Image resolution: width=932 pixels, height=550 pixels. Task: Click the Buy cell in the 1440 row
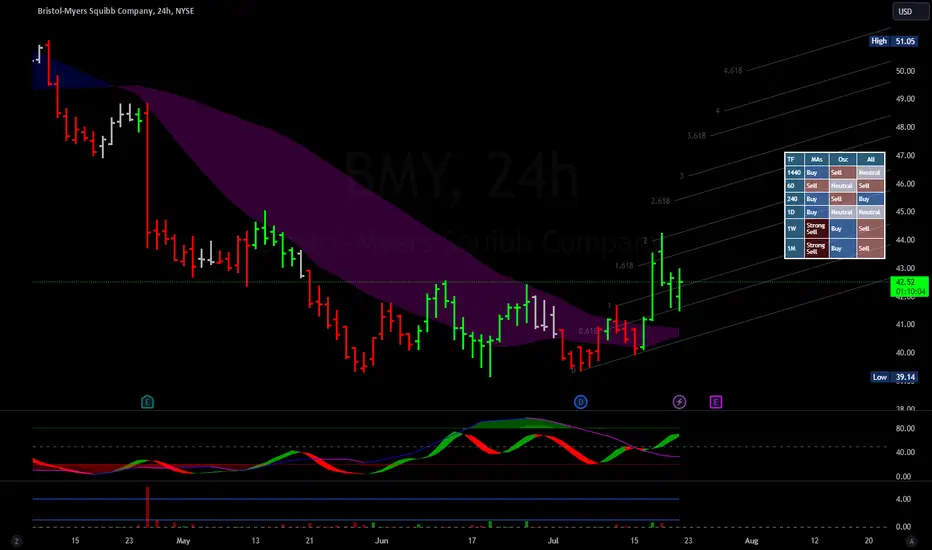(x=817, y=172)
